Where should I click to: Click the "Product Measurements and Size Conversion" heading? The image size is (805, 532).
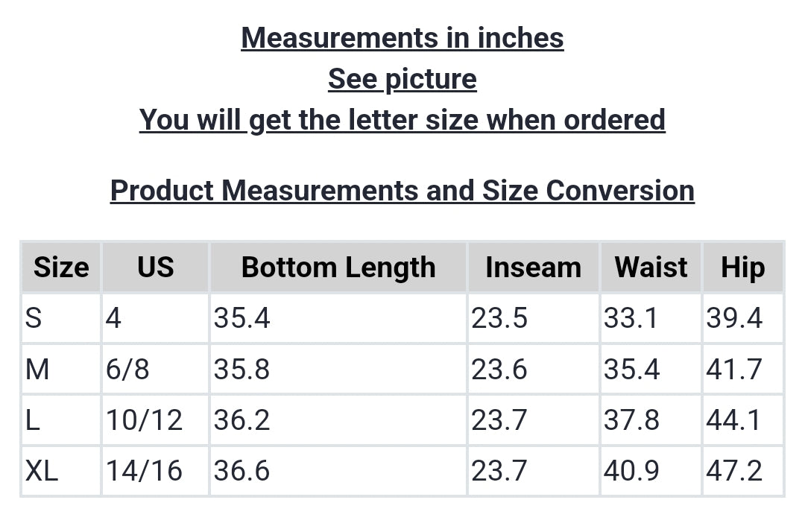coord(402,191)
